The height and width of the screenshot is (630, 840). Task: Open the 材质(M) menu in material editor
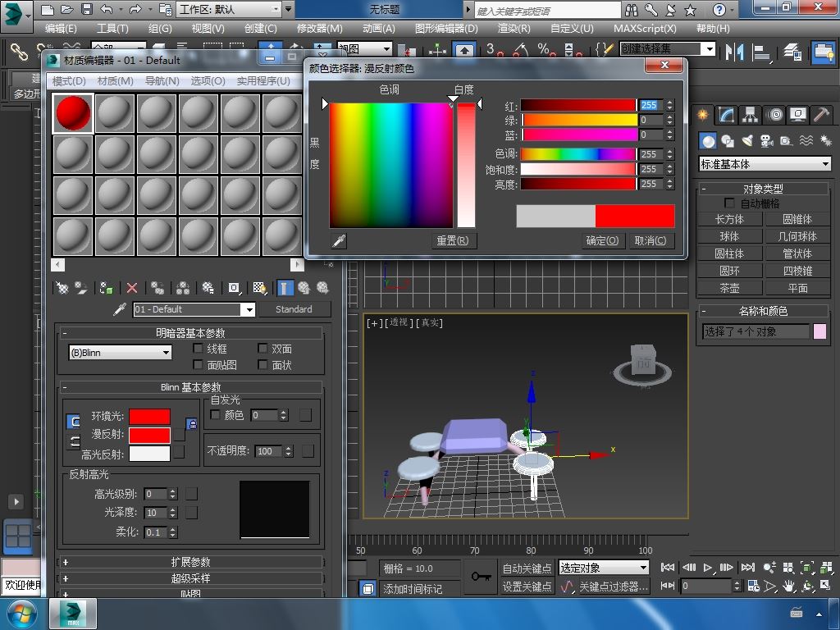pos(115,81)
